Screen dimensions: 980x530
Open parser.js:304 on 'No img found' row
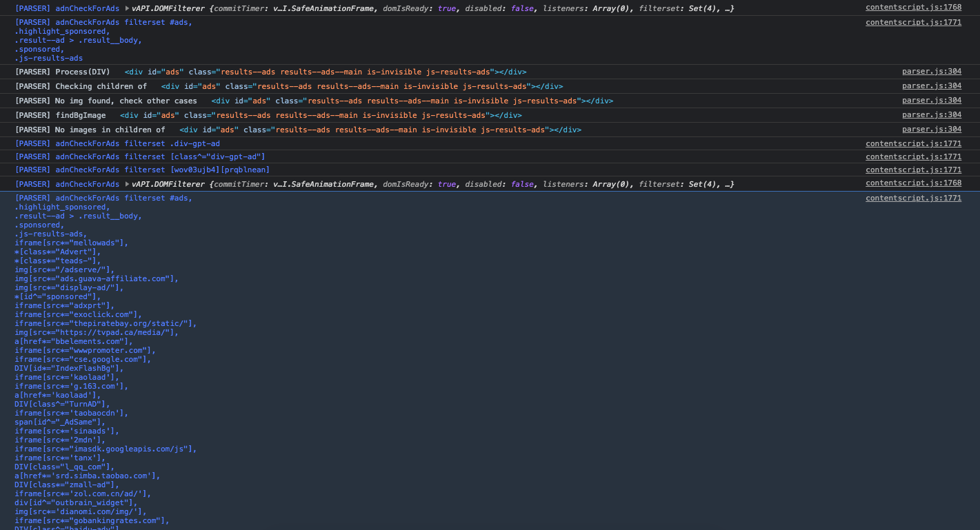pos(932,100)
